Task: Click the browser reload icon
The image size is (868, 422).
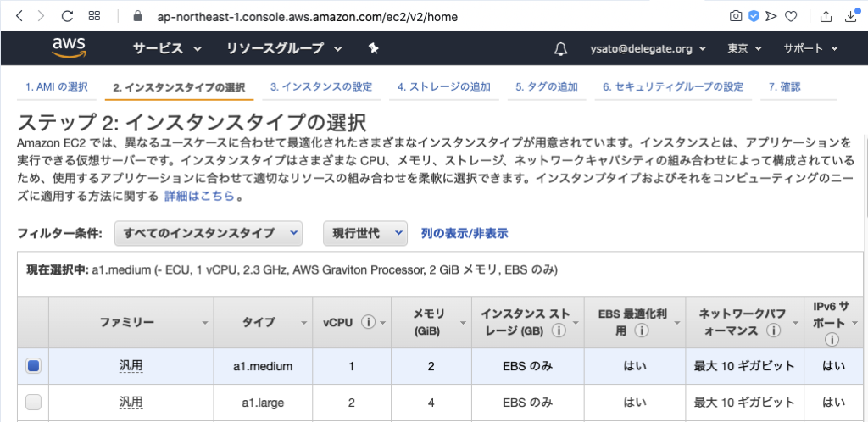Action: pyautogui.click(x=68, y=16)
